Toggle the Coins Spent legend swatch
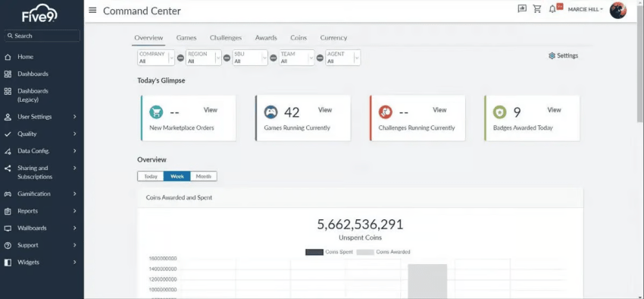 tap(314, 252)
